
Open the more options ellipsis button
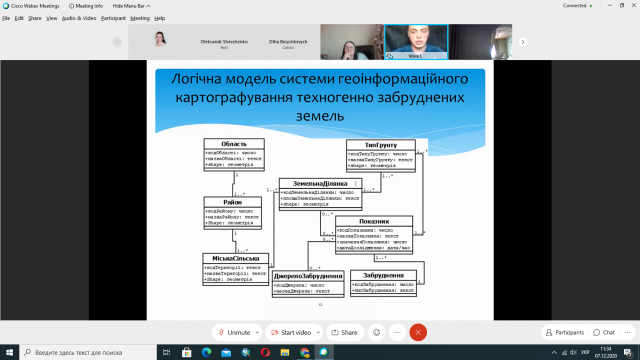click(397, 333)
